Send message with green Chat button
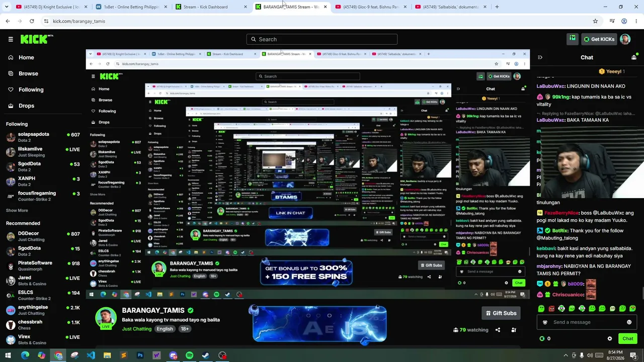Image resolution: width=644 pixels, height=362 pixels. [627, 338]
